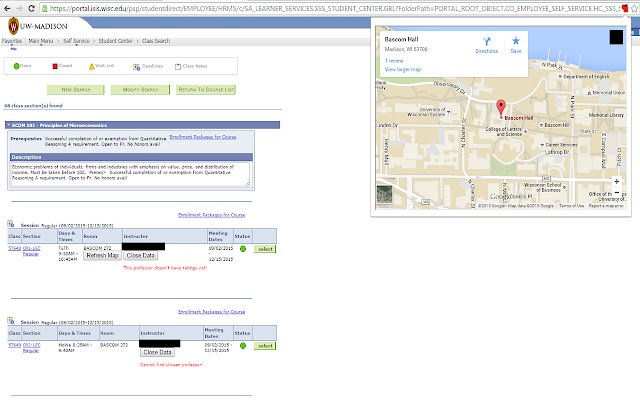Click deadlines icon beside second Session Regular

pos(11,321)
